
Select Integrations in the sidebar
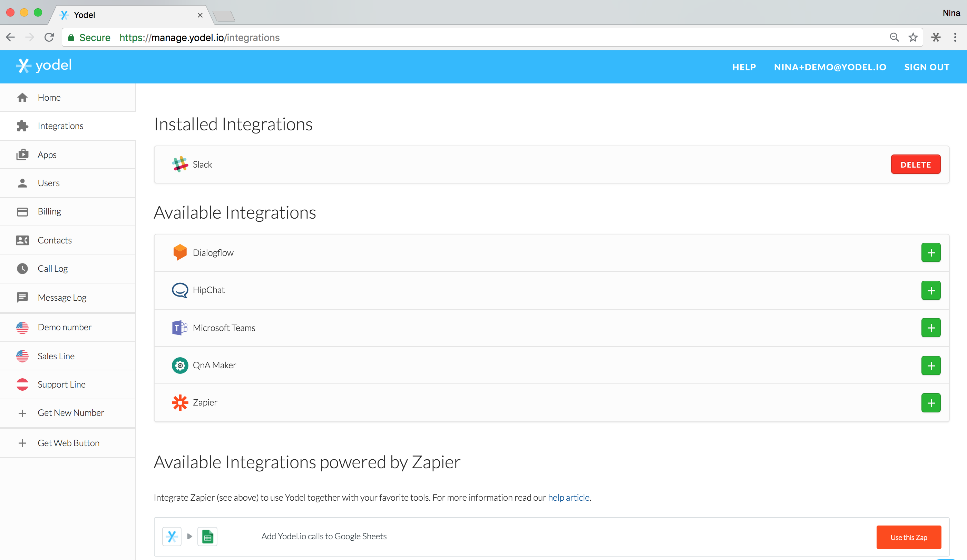tap(68, 126)
